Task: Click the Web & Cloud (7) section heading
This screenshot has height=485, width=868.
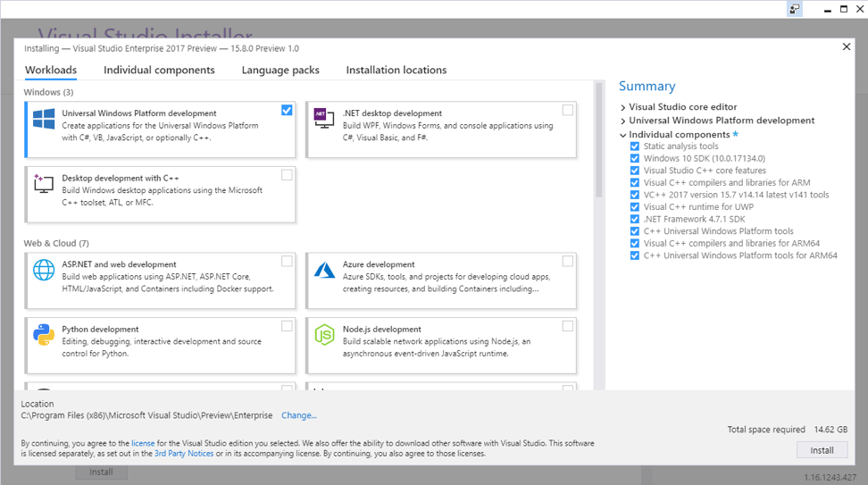Action: point(56,243)
